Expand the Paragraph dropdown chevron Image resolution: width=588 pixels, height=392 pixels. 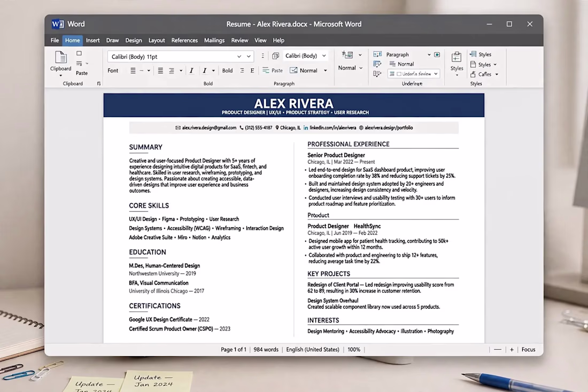429,55
